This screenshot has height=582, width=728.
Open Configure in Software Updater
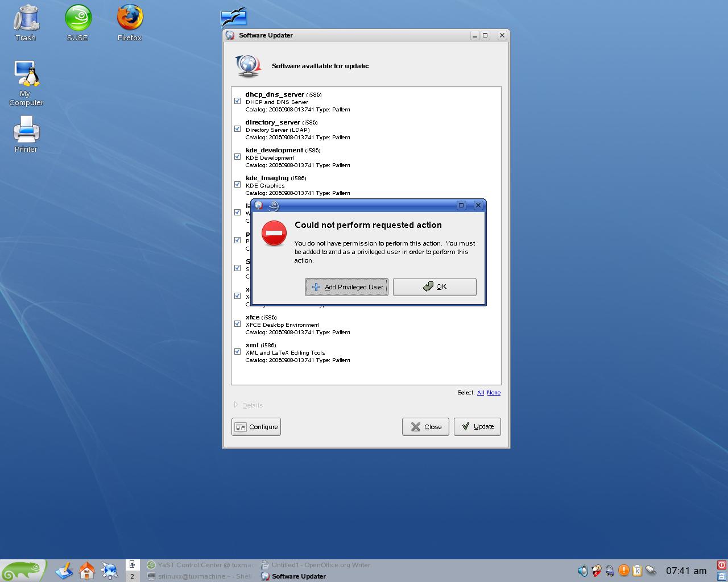(x=256, y=427)
